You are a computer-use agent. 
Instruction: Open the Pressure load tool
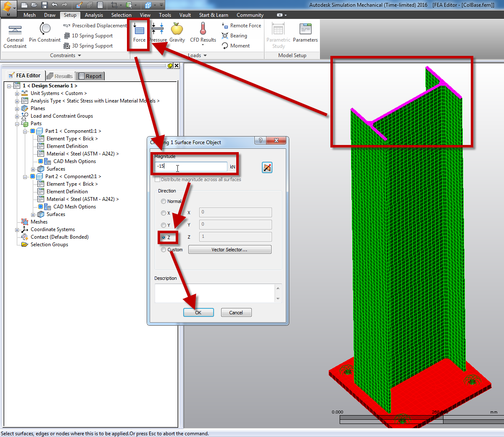tap(157, 34)
